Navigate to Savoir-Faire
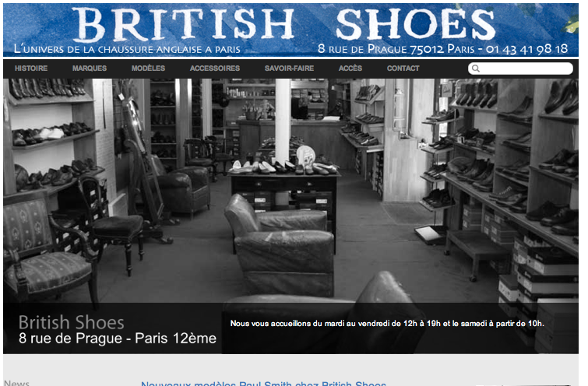Viewport: 588px width, 386px height. 289,68
